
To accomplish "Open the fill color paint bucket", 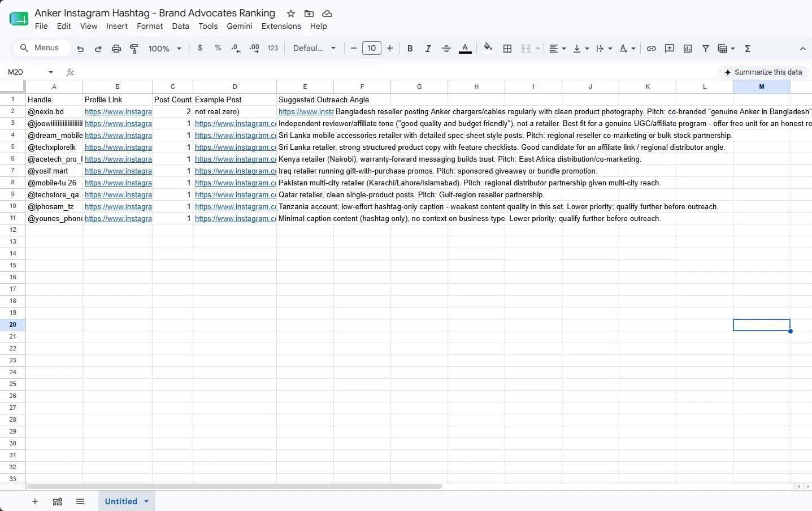I will click(x=488, y=48).
